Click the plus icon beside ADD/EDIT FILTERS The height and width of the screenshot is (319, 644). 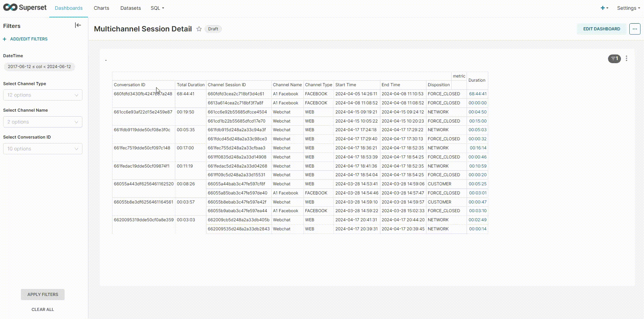(4, 39)
